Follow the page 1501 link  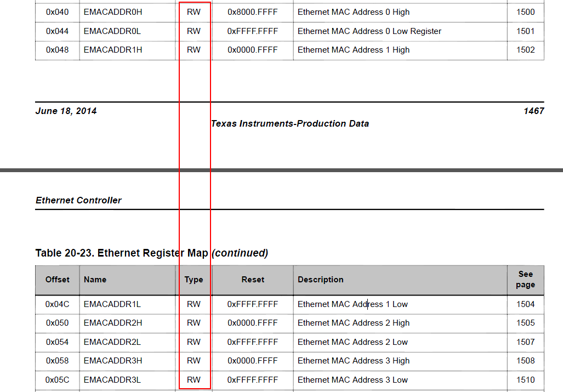(525, 31)
